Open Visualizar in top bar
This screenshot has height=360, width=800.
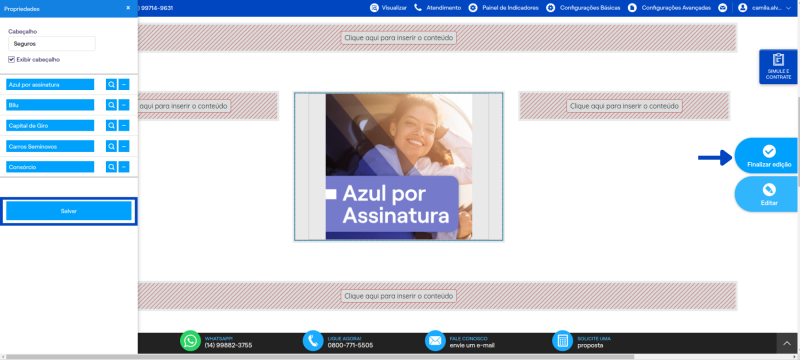pos(388,8)
